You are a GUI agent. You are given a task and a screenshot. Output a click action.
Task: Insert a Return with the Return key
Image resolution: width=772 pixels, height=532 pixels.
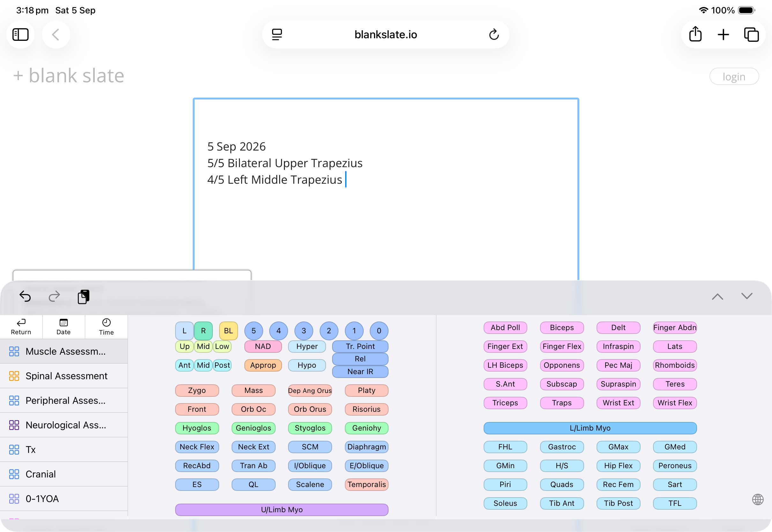coord(21,327)
